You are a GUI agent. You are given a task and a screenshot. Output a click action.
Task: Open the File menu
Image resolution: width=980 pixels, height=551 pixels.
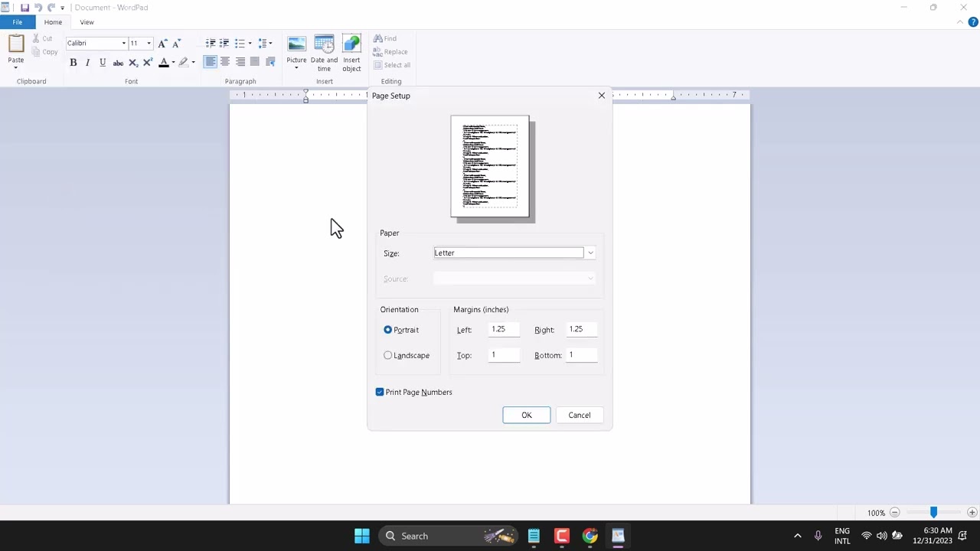coord(17,22)
